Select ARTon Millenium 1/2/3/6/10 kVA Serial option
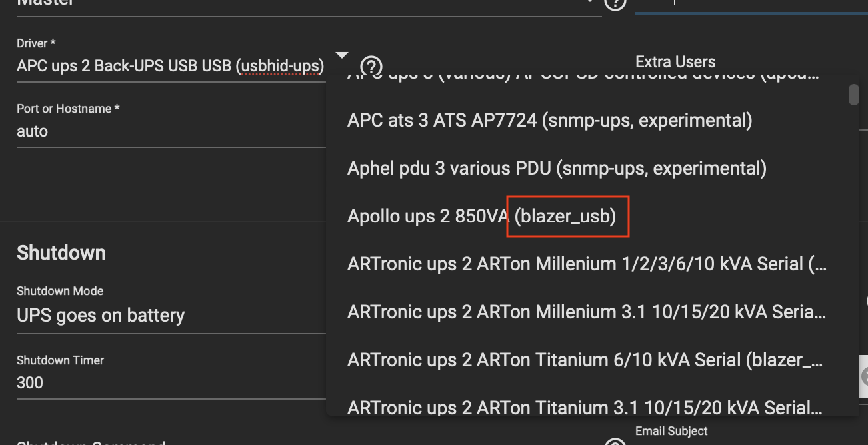The width and height of the screenshot is (868, 445). (x=587, y=264)
